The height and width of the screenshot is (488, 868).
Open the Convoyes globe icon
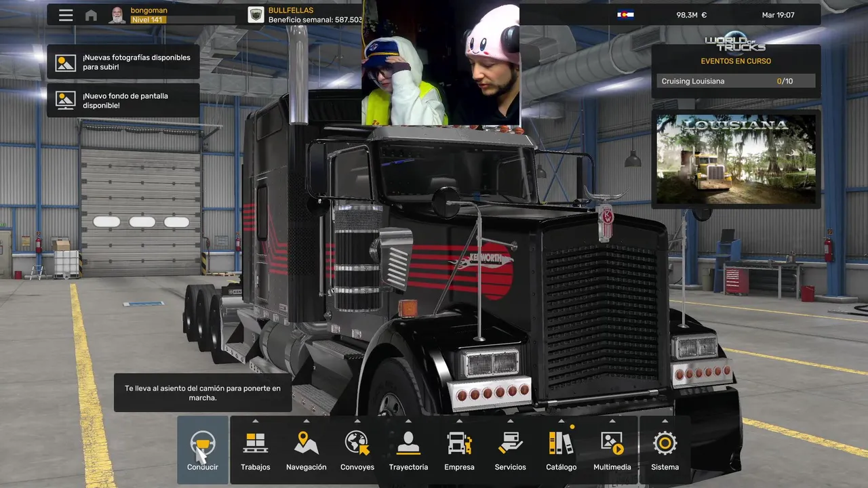pyautogui.click(x=357, y=443)
